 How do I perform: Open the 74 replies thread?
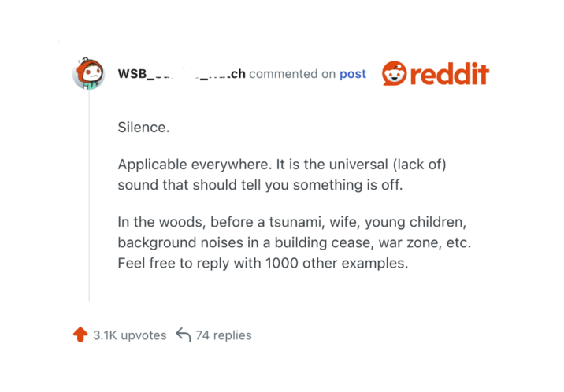pyautogui.click(x=223, y=335)
